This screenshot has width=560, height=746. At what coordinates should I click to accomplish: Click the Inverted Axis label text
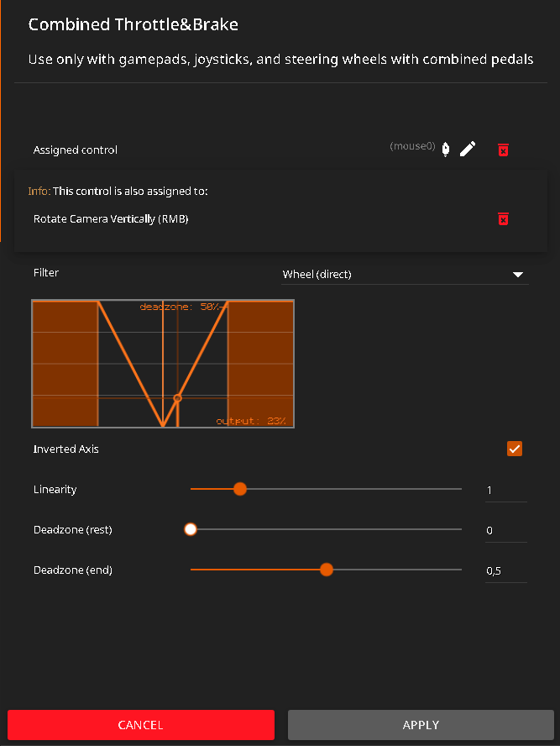[x=66, y=449]
